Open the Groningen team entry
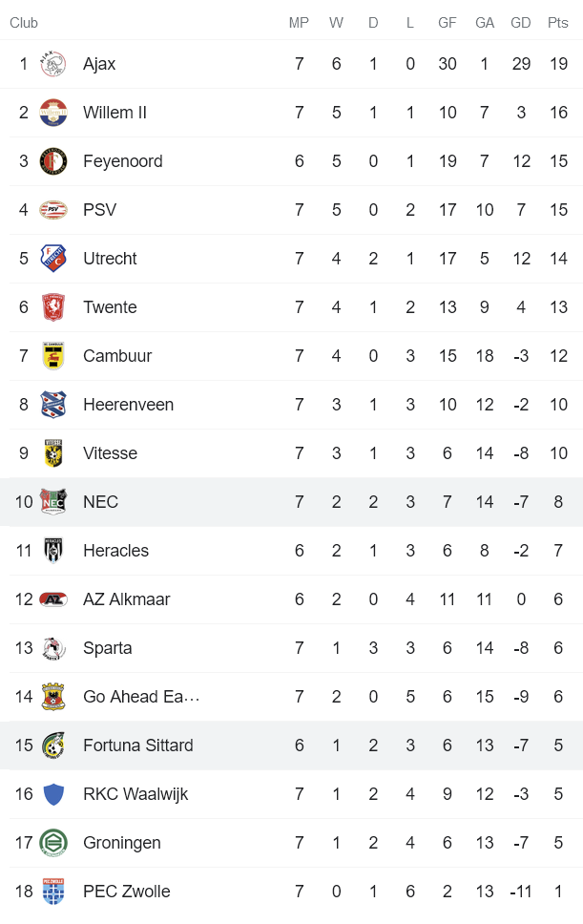Image resolution: width=583 pixels, height=924 pixels. pos(121,843)
